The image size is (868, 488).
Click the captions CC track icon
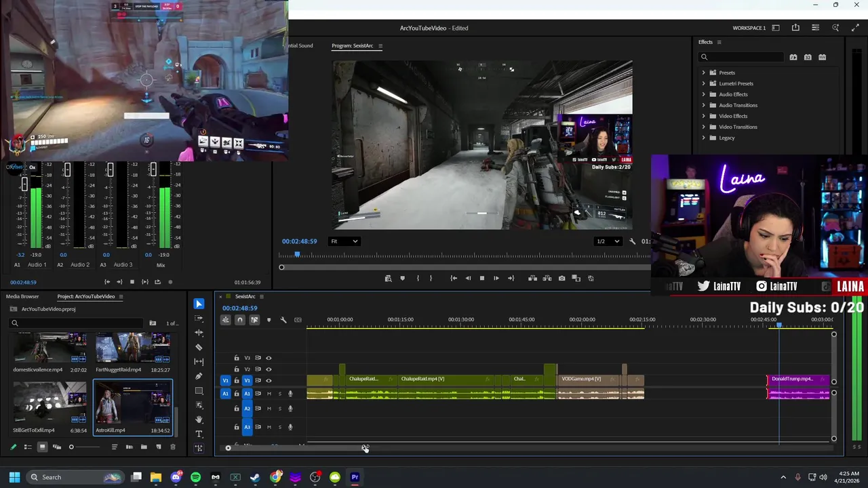[298, 320]
